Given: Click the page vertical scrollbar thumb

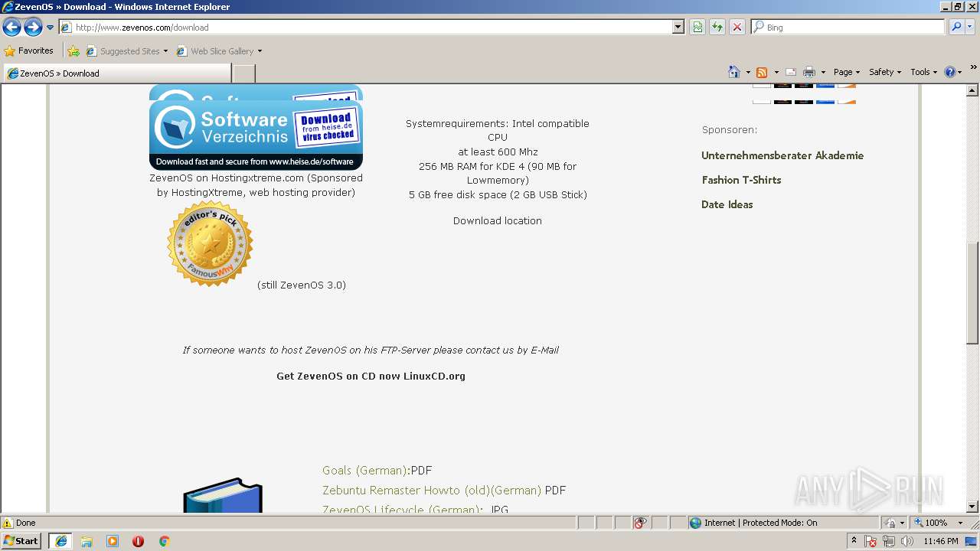Looking at the screenshot, I should [972, 292].
